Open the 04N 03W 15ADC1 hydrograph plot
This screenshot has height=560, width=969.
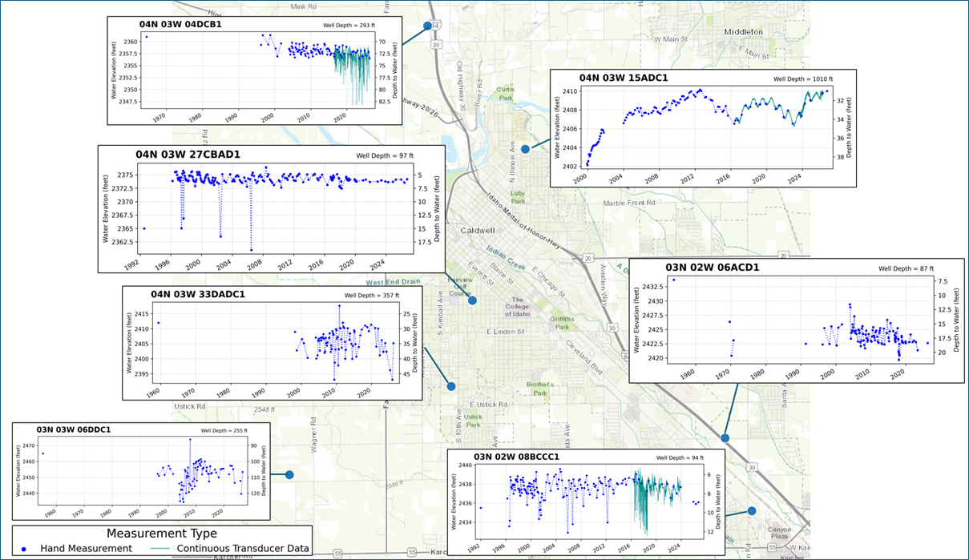pos(703,128)
